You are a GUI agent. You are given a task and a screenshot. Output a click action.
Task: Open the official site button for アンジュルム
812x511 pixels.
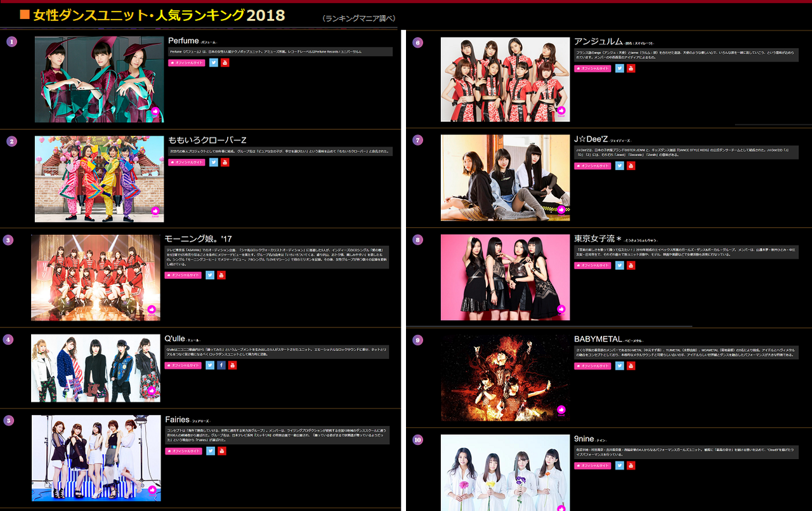click(x=593, y=69)
